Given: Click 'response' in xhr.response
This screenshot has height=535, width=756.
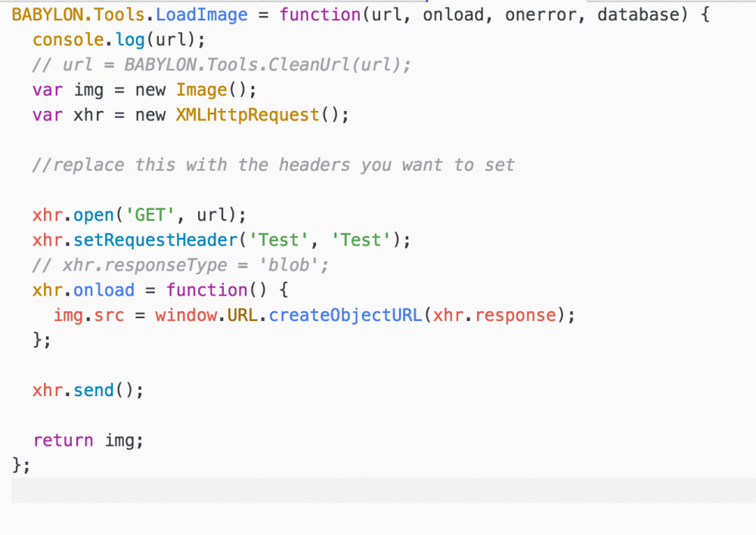Looking at the screenshot, I should coord(516,315).
